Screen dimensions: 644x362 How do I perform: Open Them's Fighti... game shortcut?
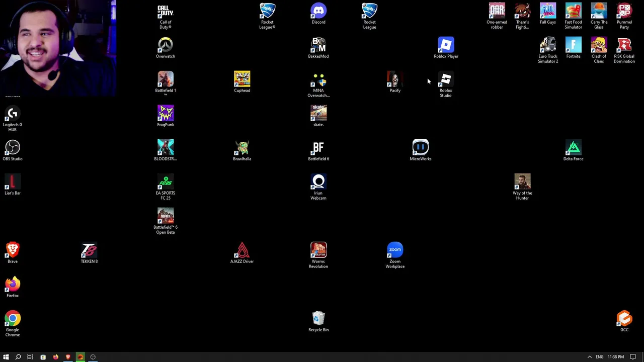click(x=522, y=16)
